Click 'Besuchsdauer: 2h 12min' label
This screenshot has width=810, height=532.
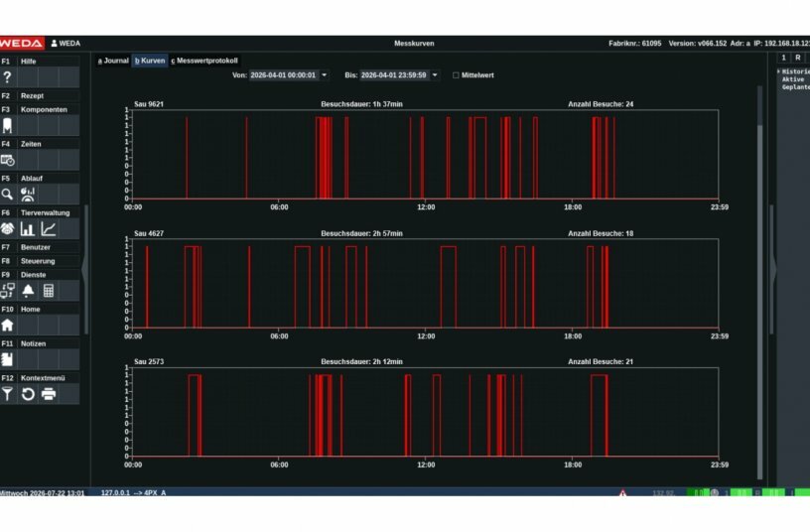click(x=361, y=361)
